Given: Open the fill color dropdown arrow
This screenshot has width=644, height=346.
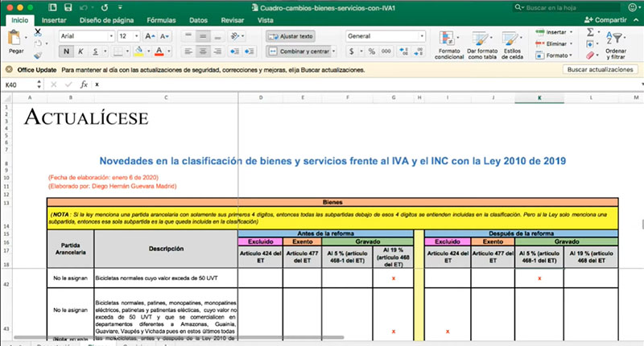Looking at the screenshot, I should pos(148,51).
